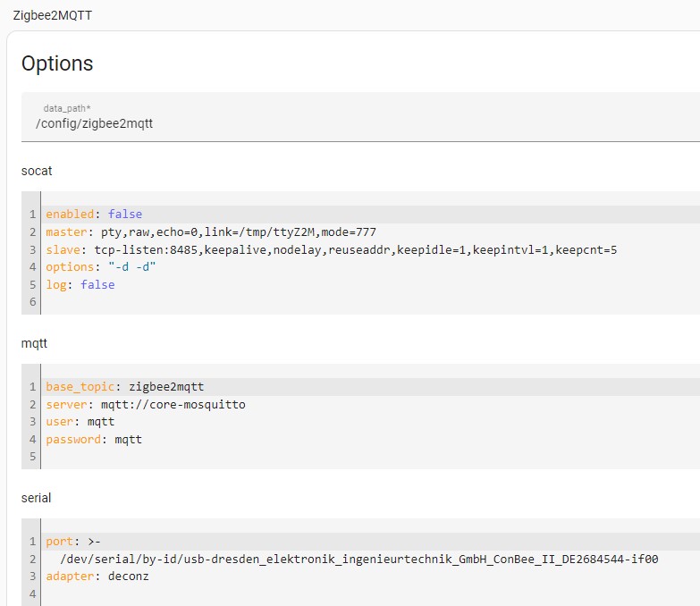Click line number 2 gutter in mqtt editor
The image size is (700, 606).
(x=32, y=404)
